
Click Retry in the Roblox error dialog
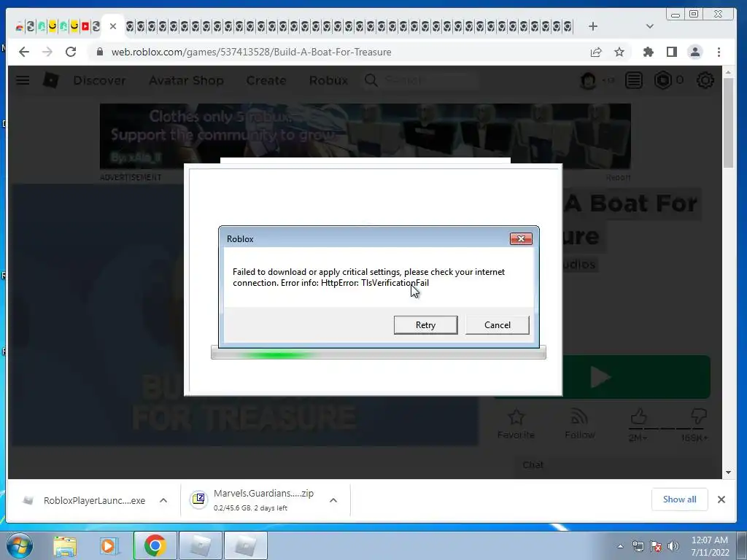pos(425,324)
